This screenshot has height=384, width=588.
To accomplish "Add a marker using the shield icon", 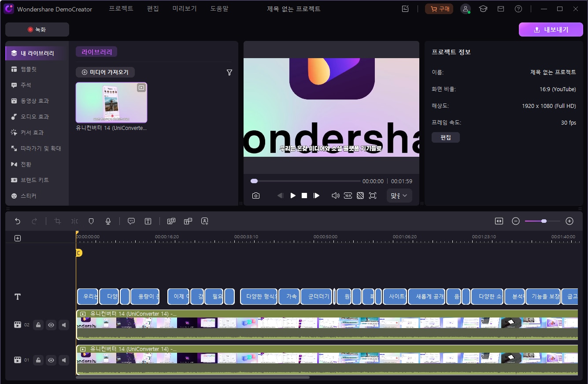I will tap(91, 222).
